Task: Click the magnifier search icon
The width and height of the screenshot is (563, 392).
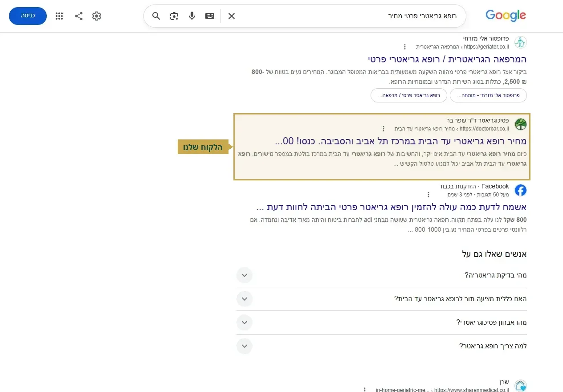Action: (x=156, y=16)
